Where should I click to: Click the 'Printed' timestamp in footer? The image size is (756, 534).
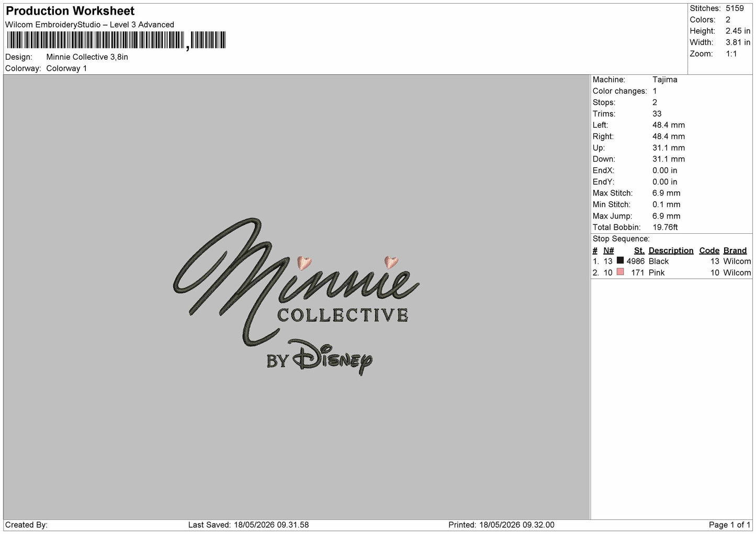(x=501, y=525)
